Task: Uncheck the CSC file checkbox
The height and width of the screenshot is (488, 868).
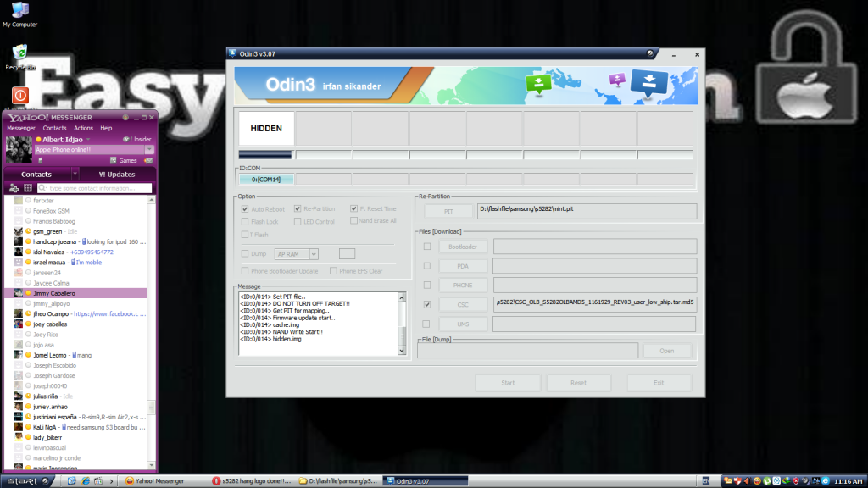Action: tap(427, 304)
